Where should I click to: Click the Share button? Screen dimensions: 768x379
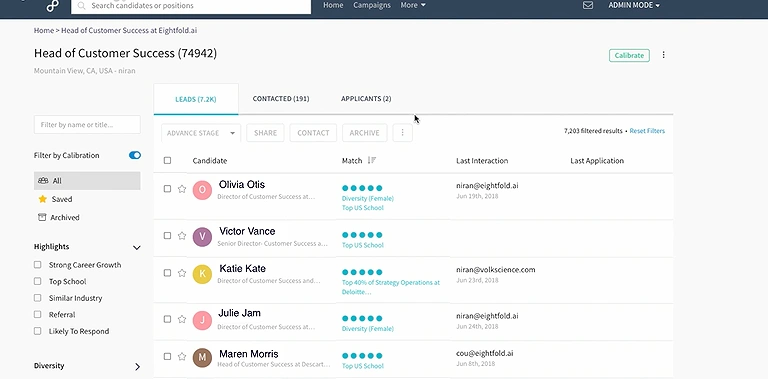pyautogui.click(x=265, y=133)
